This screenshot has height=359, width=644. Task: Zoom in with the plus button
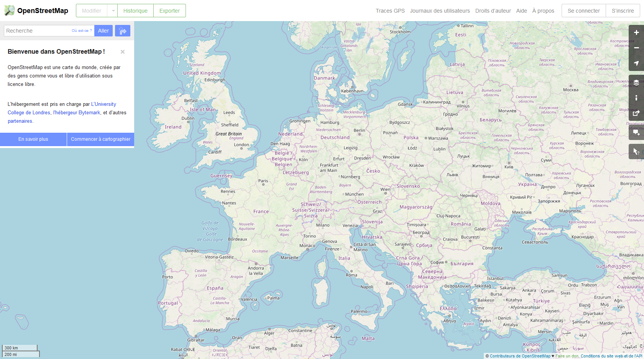(x=636, y=33)
